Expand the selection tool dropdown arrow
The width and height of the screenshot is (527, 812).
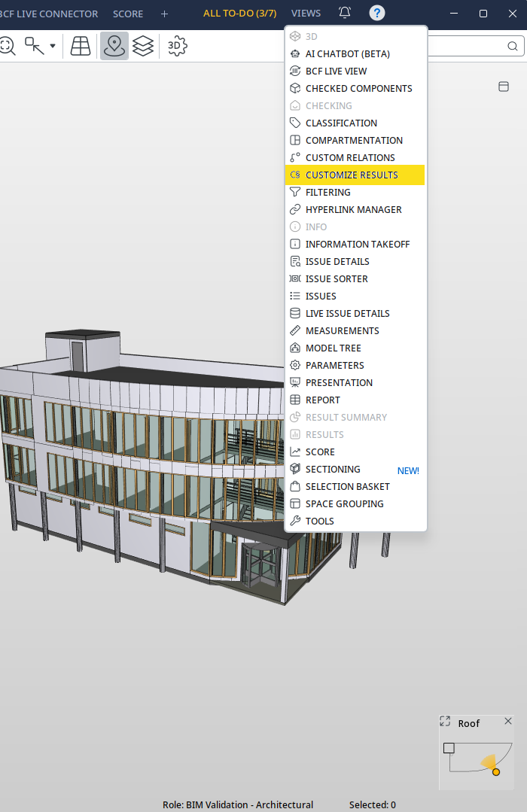pos(53,46)
